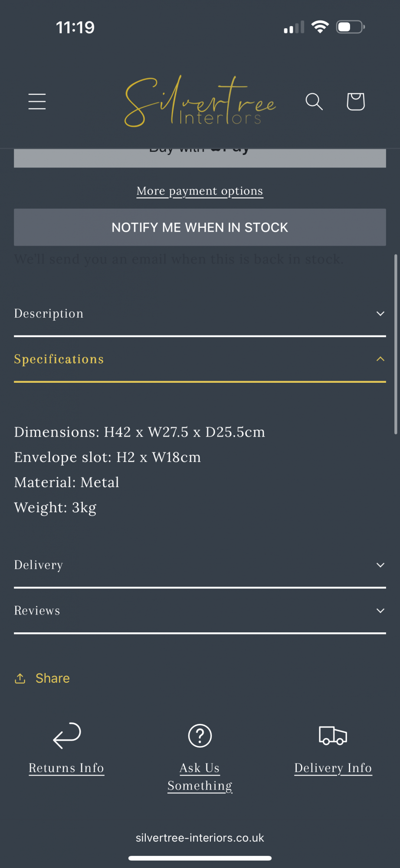This screenshot has height=868, width=400.
Task: Tap the silvertree-interiors.co.uk address bar
Action: [x=200, y=838]
